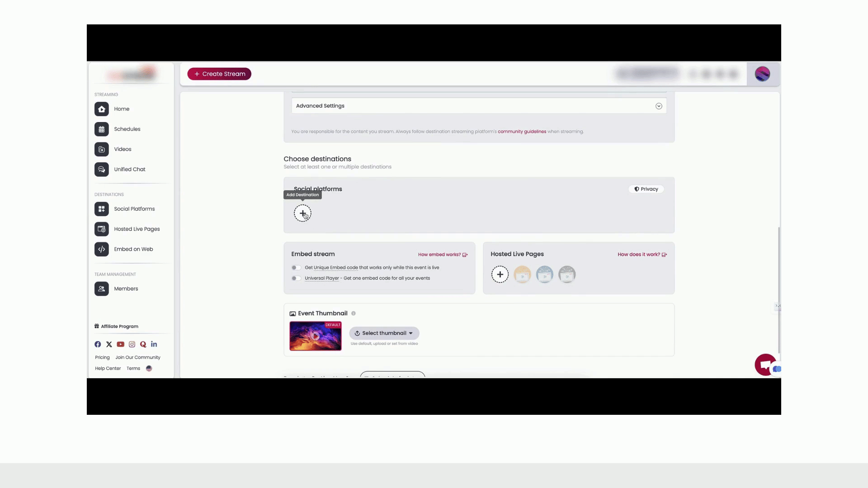The height and width of the screenshot is (488, 868).
Task: Click the Add Destination plus circle
Action: 302,213
